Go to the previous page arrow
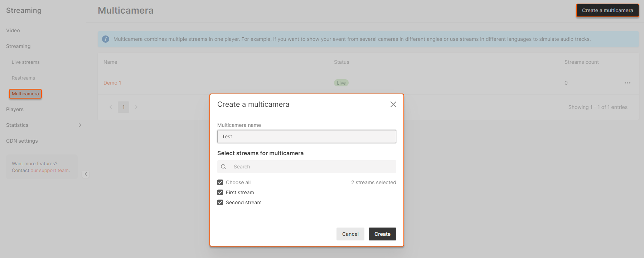644x258 pixels. point(111,107)
